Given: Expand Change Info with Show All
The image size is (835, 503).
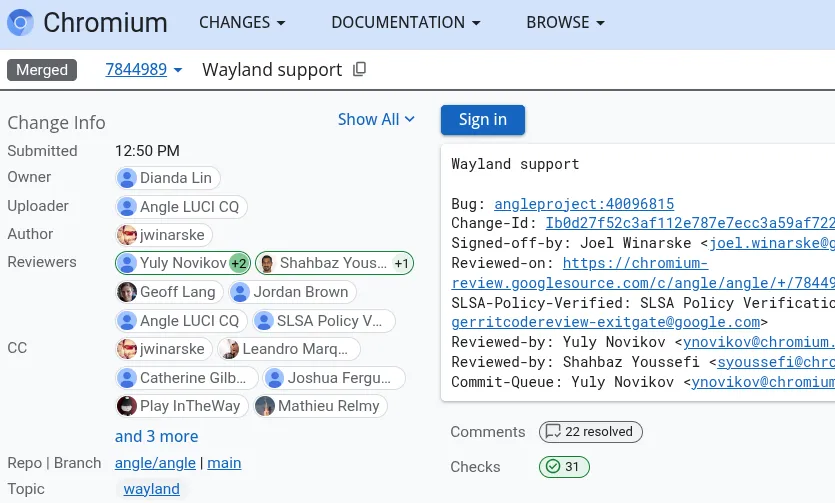Looking at the screenshot, I should (x=376, y=119).
